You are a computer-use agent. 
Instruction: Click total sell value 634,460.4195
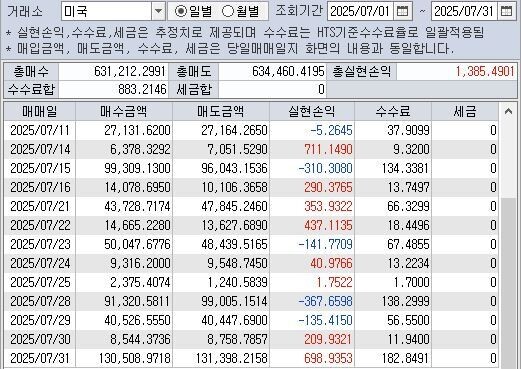point(272,71)
